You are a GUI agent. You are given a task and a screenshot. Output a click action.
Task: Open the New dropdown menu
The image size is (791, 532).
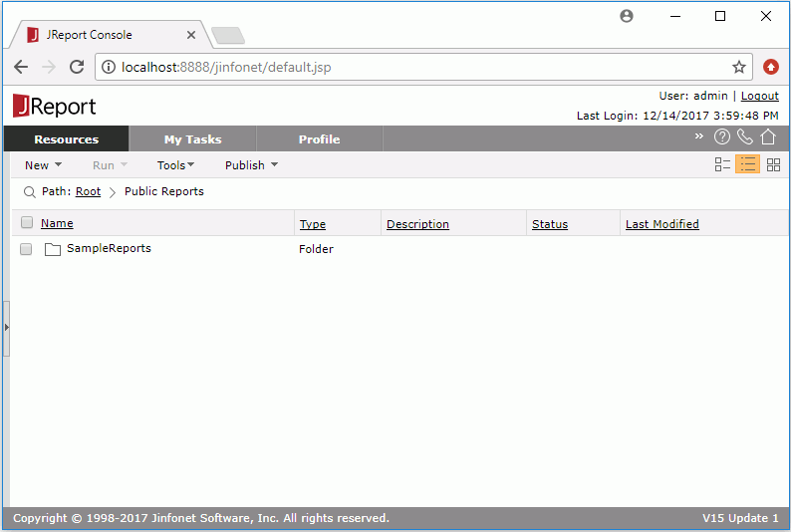tap(44, 165)
